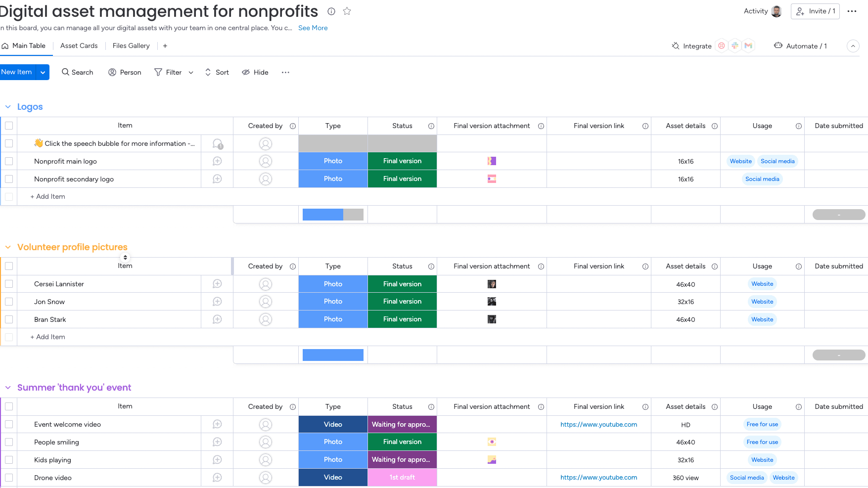868x488 pixels.
Task: Check the select-all checkbox in the Logos header
Action: 9,126
